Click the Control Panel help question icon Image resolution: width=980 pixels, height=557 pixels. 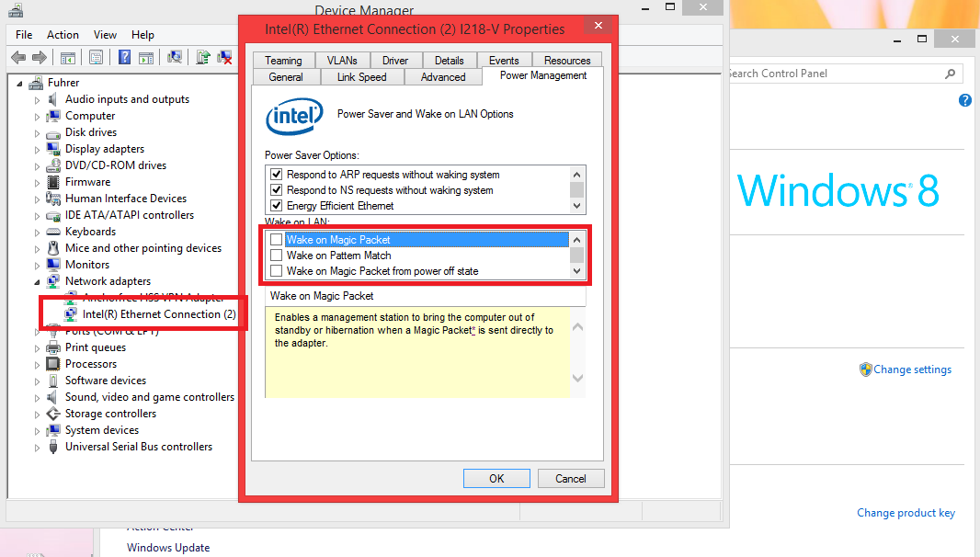[x=965, y=100]
